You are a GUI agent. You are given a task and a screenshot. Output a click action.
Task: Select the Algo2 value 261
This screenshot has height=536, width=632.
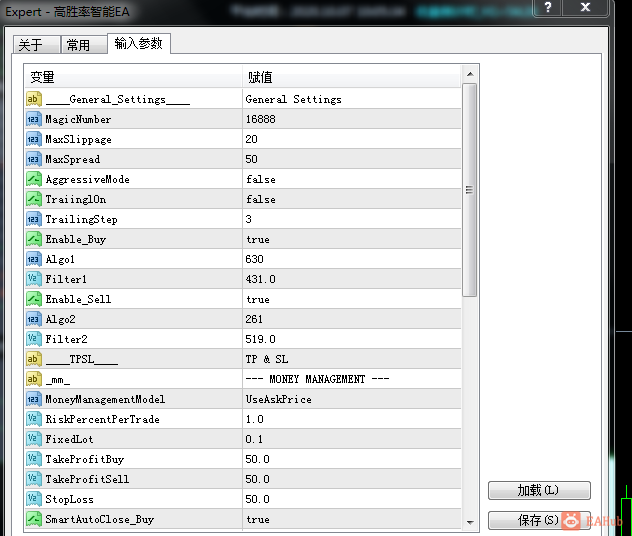pyautogui.click(x=352, y=319)
